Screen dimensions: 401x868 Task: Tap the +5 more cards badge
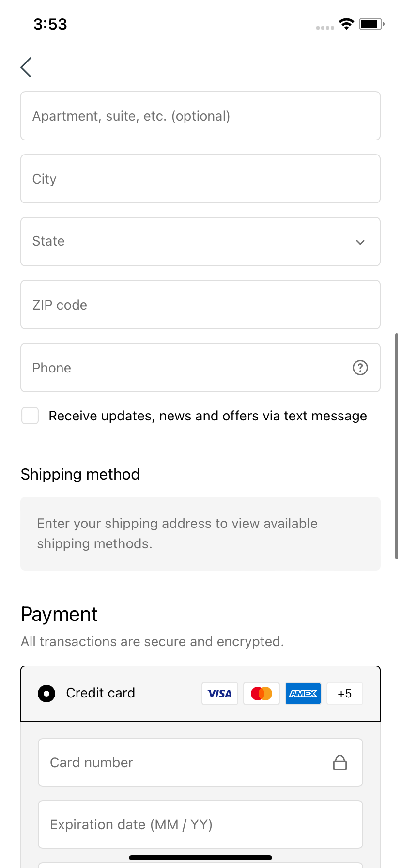tap(345, 694)
